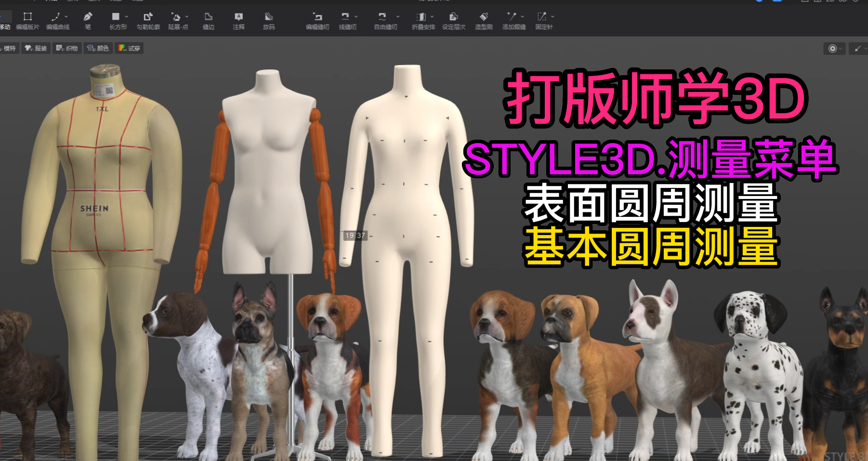
Task: Select the 折叠安排 (Fold Arrangement) tool
Action: pos(423,21)
